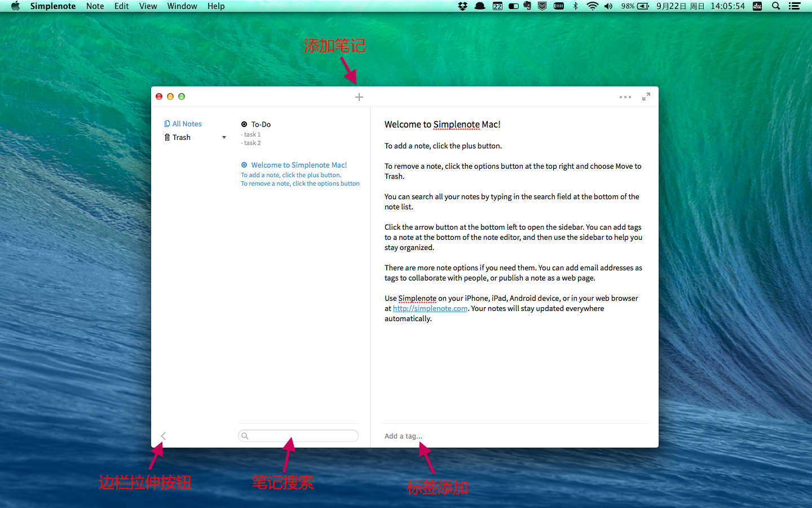Screen dimensions: 812x508
Task: Click the calendar 22 menu bar icon
Action: coord(497,6)
